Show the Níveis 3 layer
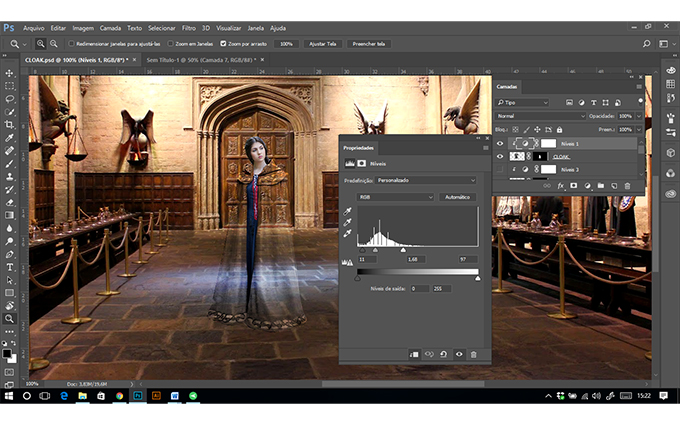 click(x=500, y=170)
